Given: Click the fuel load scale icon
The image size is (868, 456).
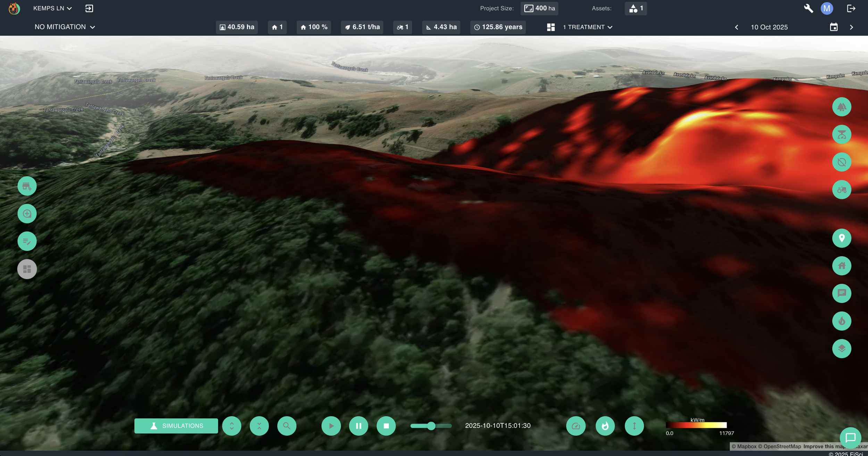Looking at the screenshot, I should point(842,135).
